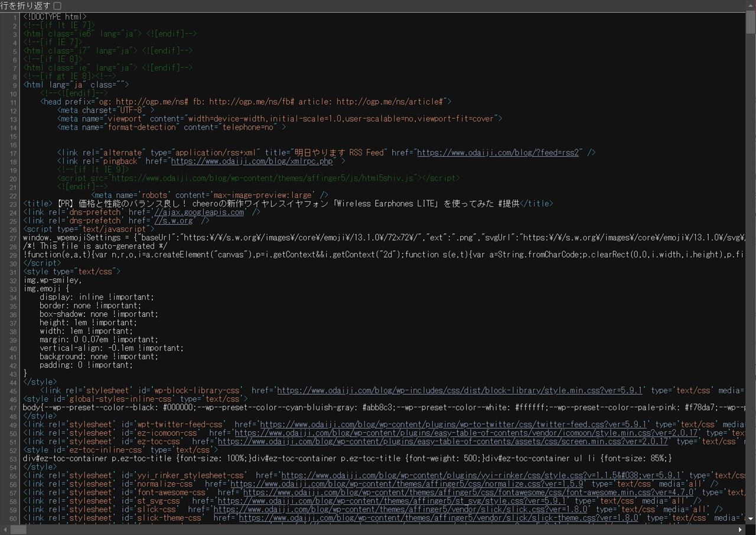Toggle the 行を折り返す line-wrap checkbox

57,5
